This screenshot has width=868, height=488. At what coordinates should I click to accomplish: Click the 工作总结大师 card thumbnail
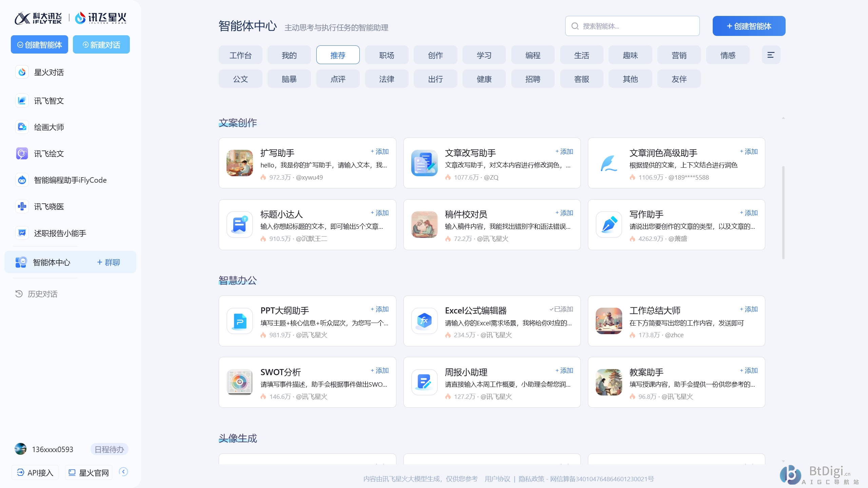point(609,321)
